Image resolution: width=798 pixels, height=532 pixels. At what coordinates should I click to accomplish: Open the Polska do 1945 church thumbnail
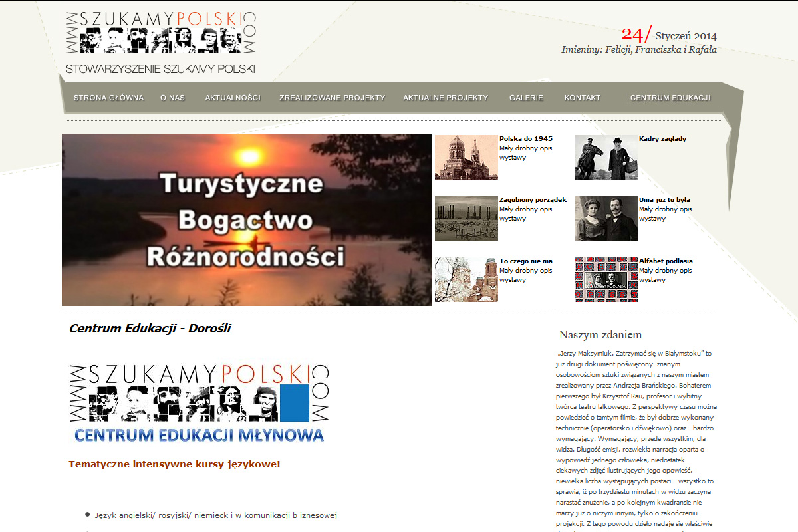[466, 158]
